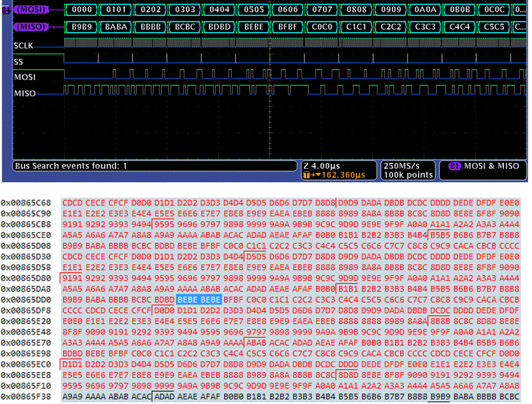Click the 250MS/s sample rate readout
The height and width of the screenshot is (404, 532).
point(402,166)
